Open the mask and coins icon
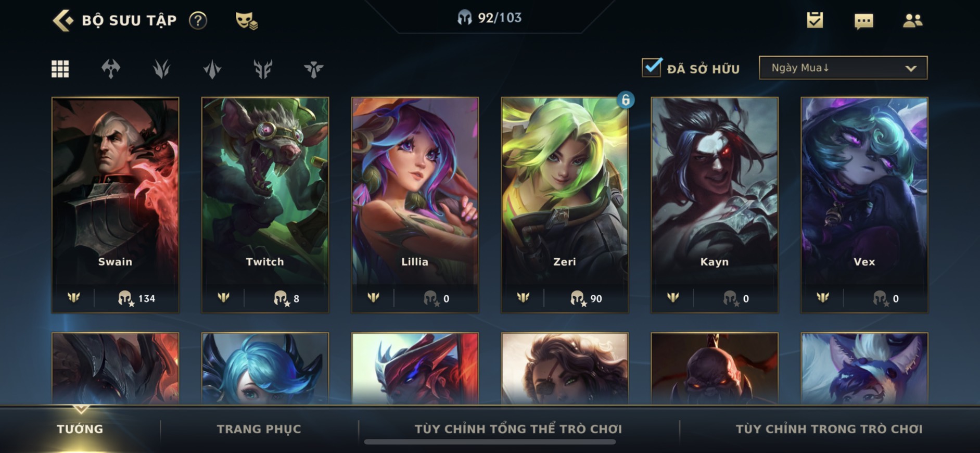980x453 pixels. (246, 21)
